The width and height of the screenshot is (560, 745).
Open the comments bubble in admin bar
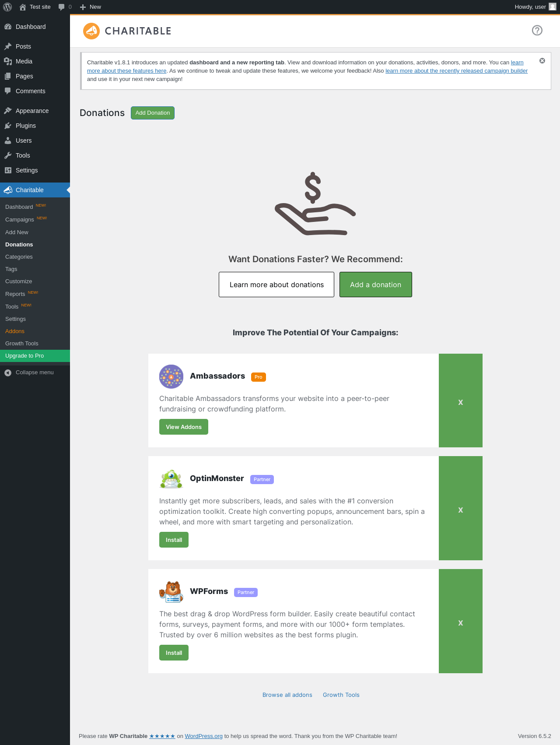62,7
